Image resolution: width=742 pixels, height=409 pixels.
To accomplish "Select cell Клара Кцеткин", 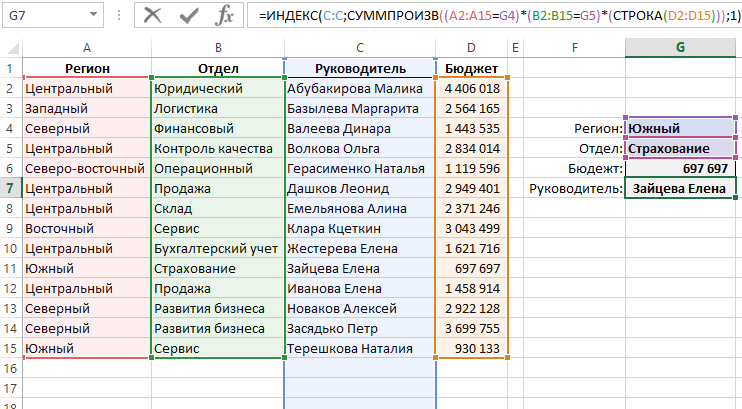I will point(360,229).
